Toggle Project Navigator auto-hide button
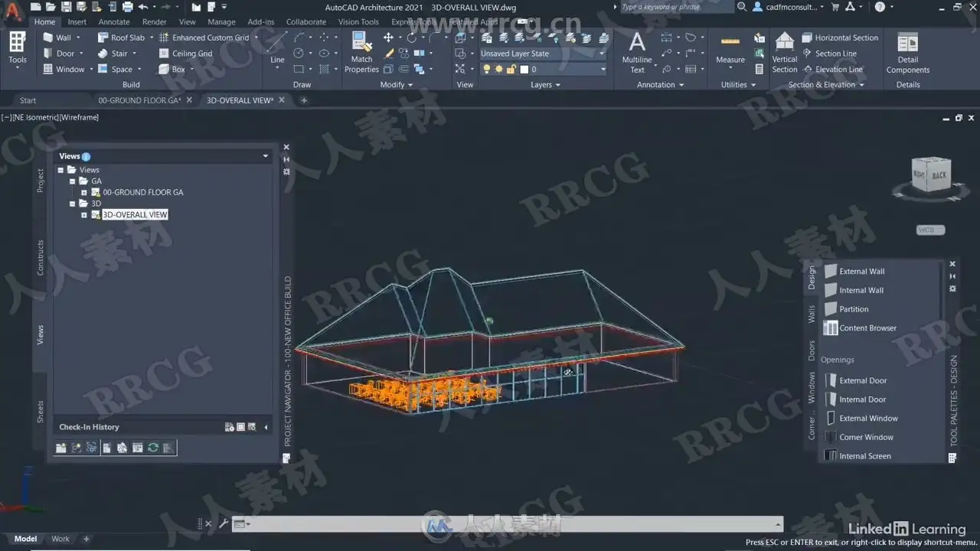 pyautogui.click(x=286, y=159)
